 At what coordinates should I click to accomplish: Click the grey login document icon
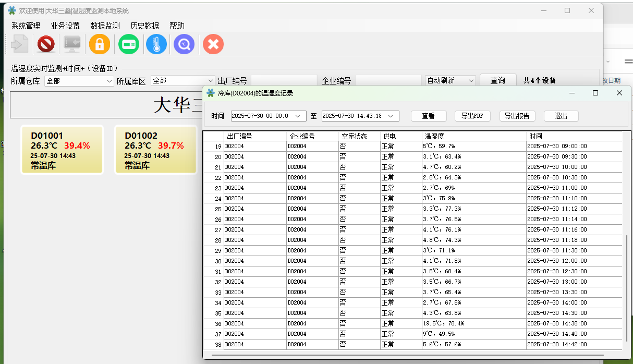pyautogui.click(x=19, y=44)
